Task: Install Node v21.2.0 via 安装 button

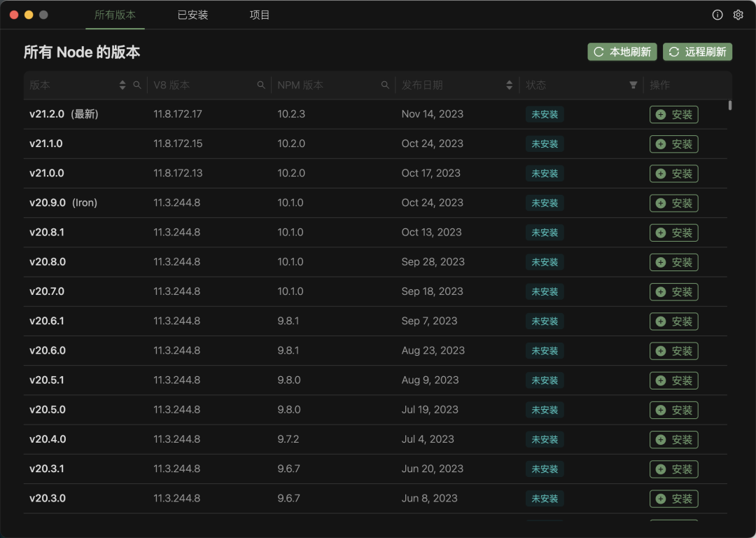Action: 673,115
